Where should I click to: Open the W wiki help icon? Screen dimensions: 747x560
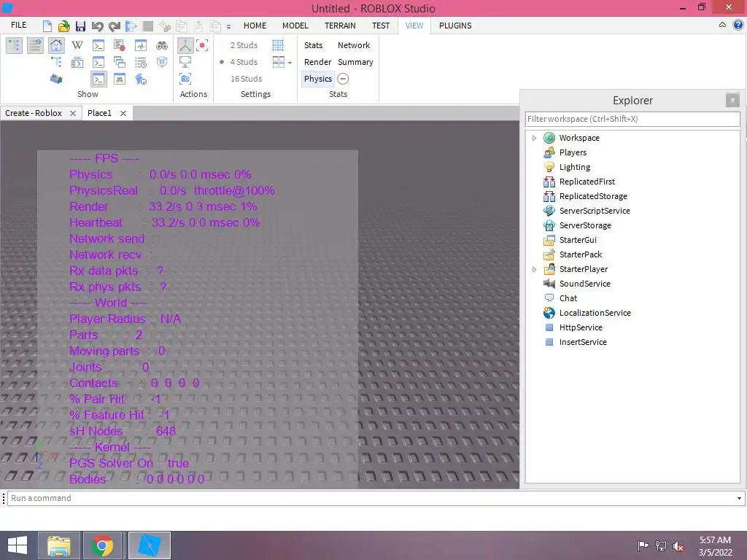pos(77,45)
